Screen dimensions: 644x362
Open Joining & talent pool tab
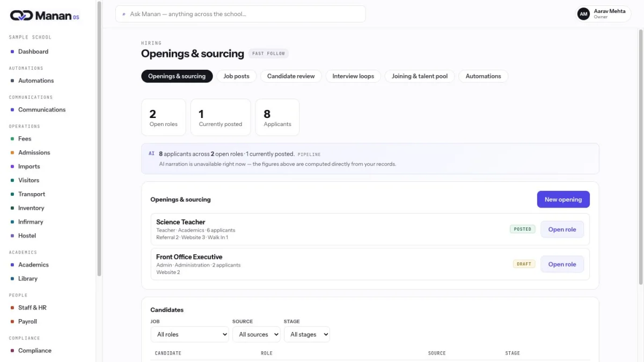(x=420, y=76)
